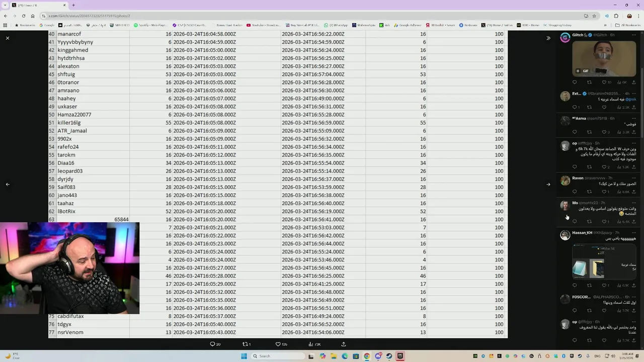This screenshot has height=362, width=644.
Task: Like the first op @fffcjyy reply
Action: 604,167
